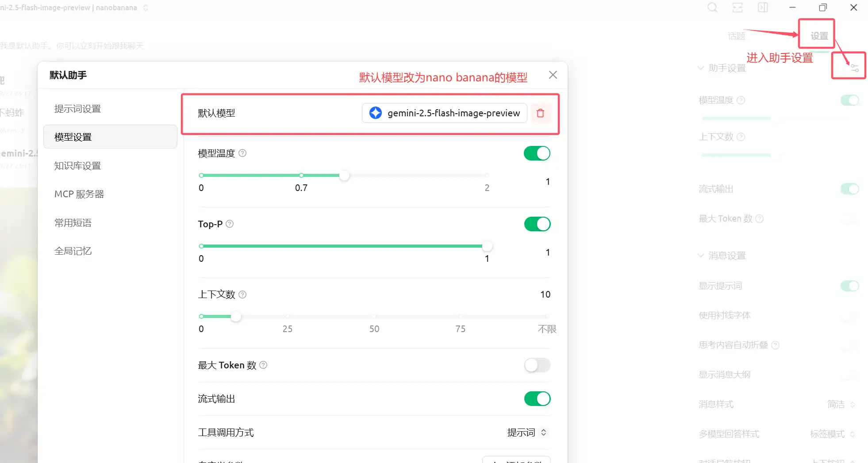Screen dimensions: 868x463
Task: Click the Top-P slider handle
Action: tap(487, 246)
